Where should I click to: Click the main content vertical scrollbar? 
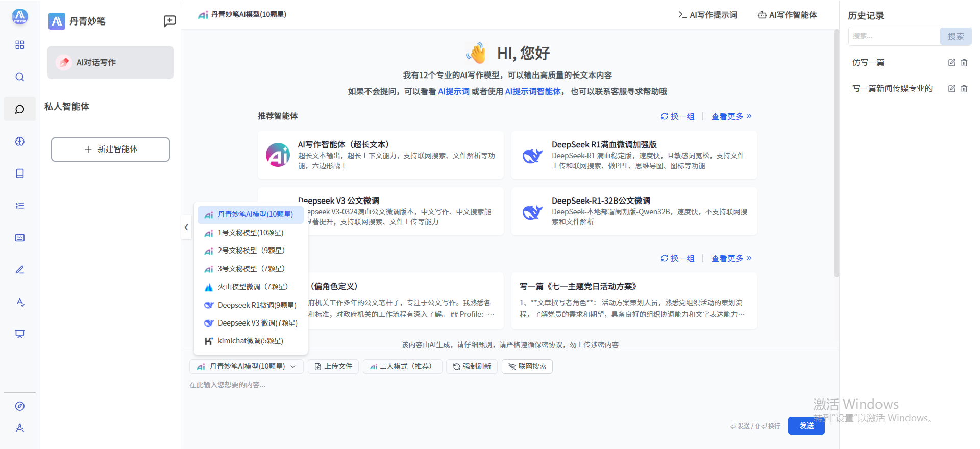(x=836, y=153)
